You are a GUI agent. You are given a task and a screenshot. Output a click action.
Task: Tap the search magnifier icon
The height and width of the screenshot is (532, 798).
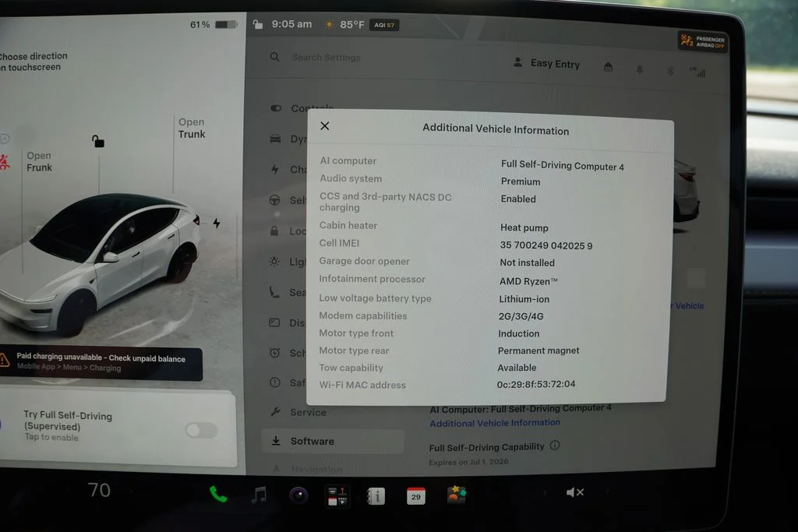point(275,56)
